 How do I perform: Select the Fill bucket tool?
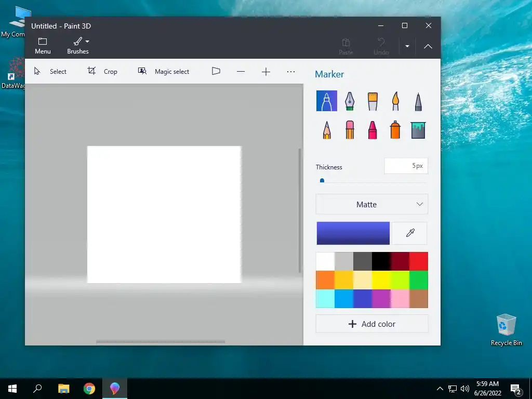[x=418, y=130]
